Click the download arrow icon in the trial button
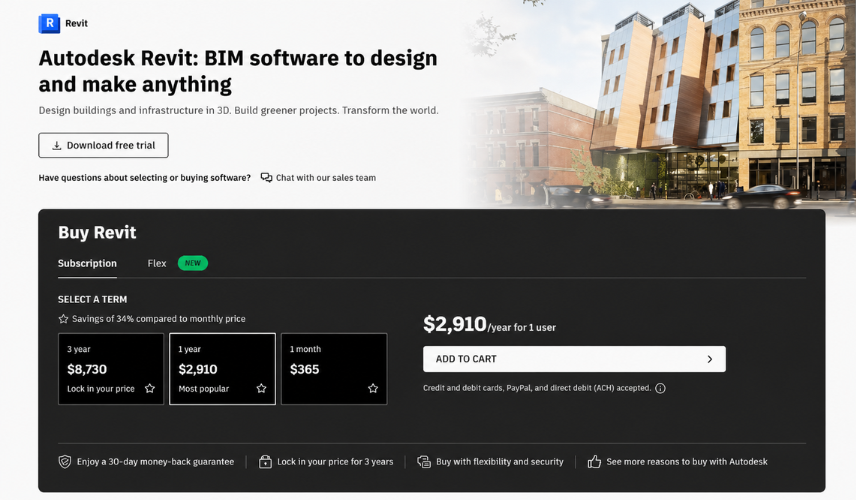 pyautogui.click(x=56, y=145)
